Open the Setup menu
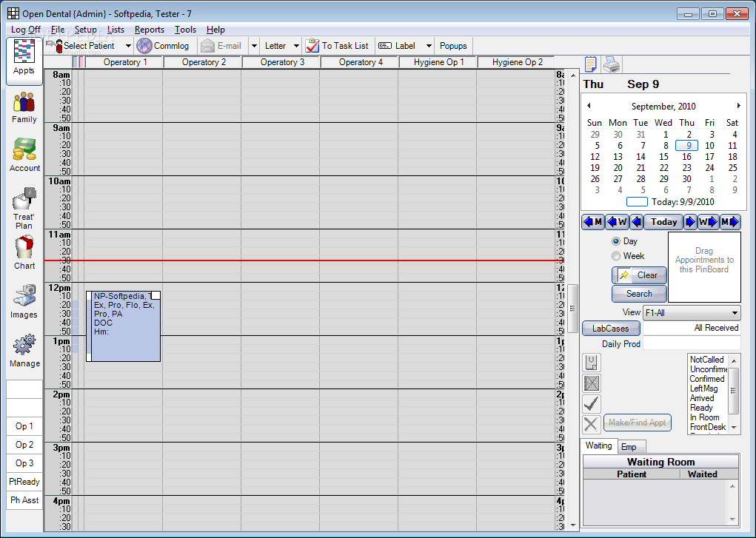This screenshot has height=538, width=756. pos(85,30)
